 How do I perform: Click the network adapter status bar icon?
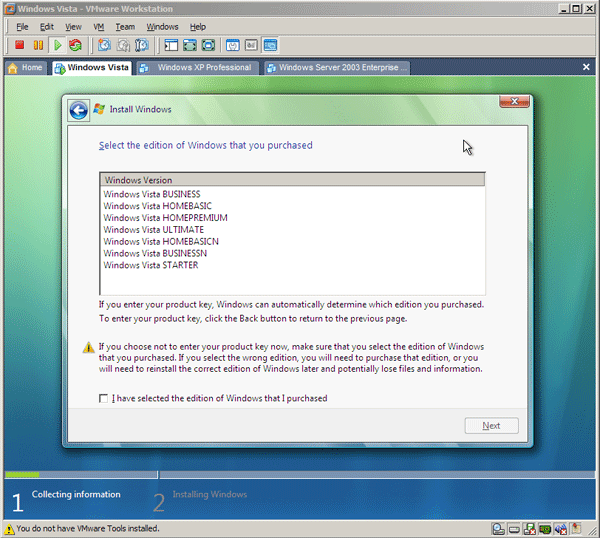click(x=545, y=529)
